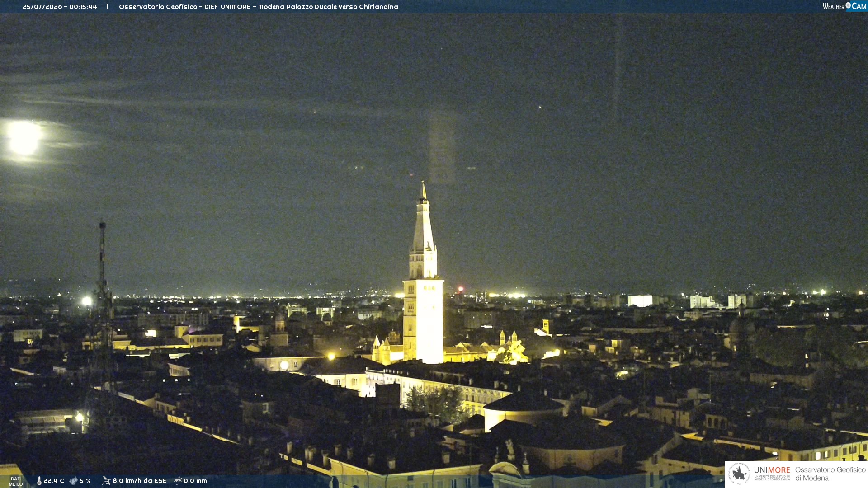Open the WeatherCAM logo

coord(844,6)
